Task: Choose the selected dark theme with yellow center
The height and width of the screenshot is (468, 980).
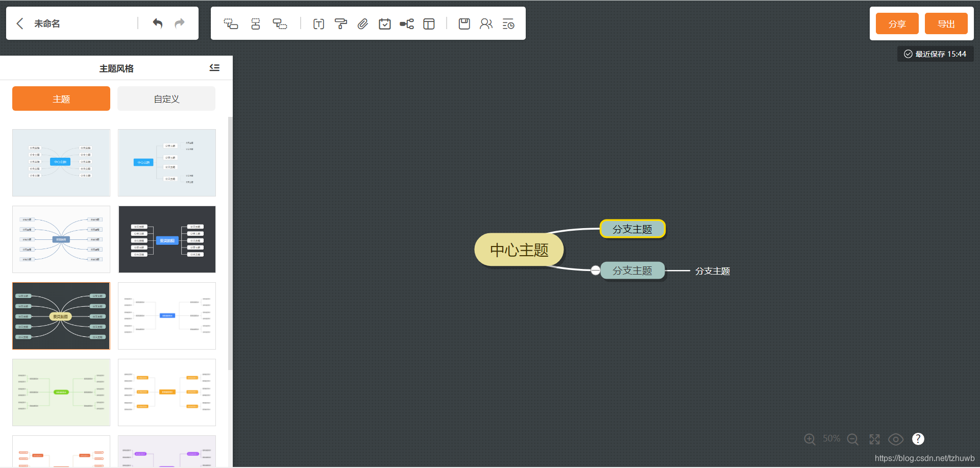Action: tap(61, 316)
